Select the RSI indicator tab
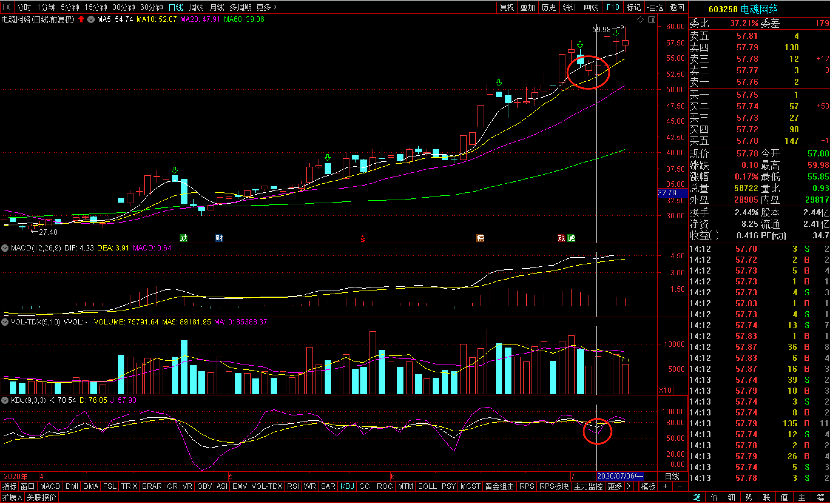The height and width of the screenshot is (504, 830). [x=293, y=487]
